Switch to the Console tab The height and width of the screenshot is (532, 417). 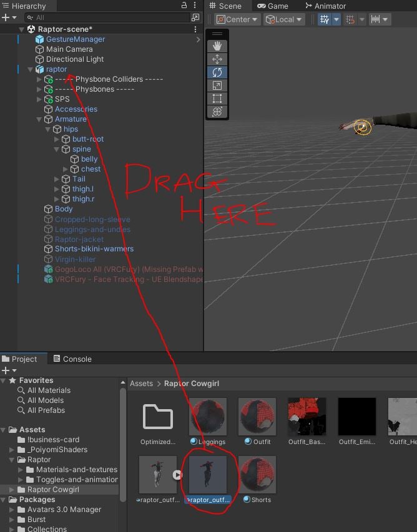pos(72,359)
